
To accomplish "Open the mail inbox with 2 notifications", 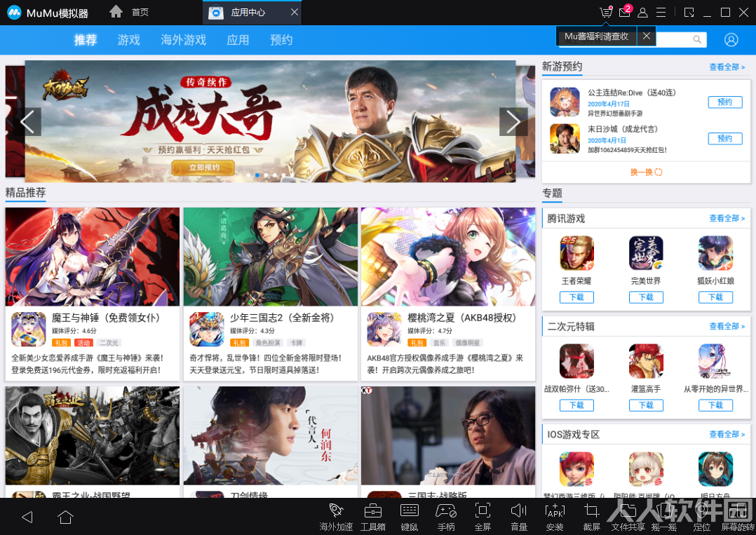I will click(x=625, y=12).
